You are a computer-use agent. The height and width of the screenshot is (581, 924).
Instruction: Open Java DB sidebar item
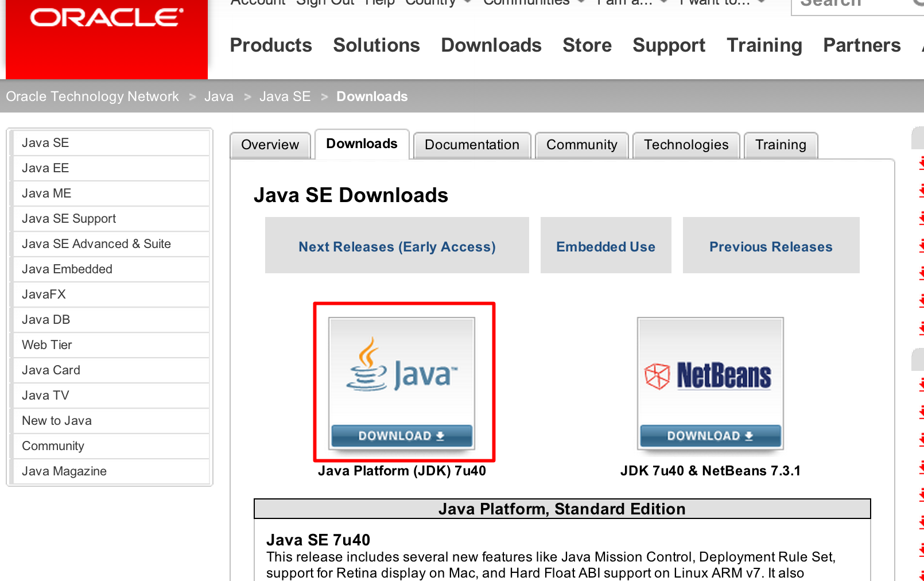click(111, 320)
